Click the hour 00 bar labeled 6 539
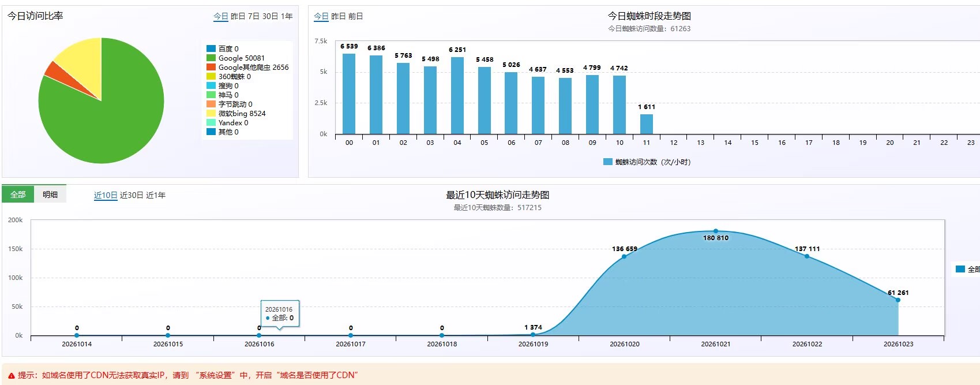Viewport: 980px width, 385px height. tap(349, 94)
